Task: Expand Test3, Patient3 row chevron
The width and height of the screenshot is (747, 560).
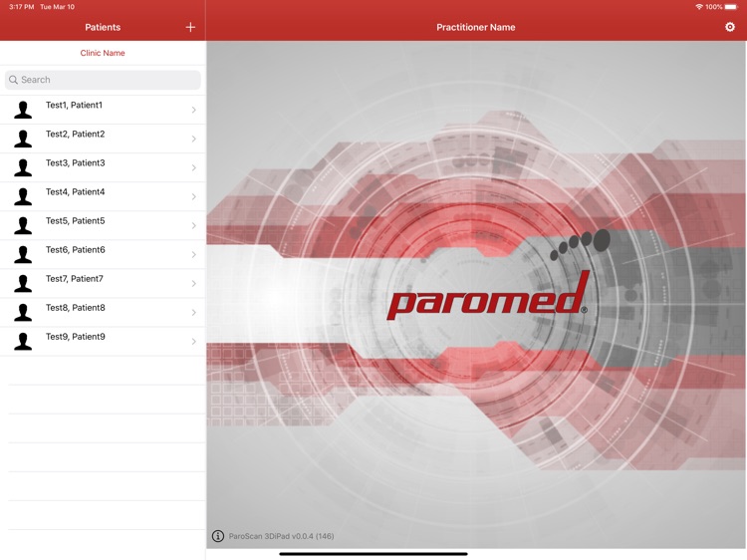Action: (194, 167)
